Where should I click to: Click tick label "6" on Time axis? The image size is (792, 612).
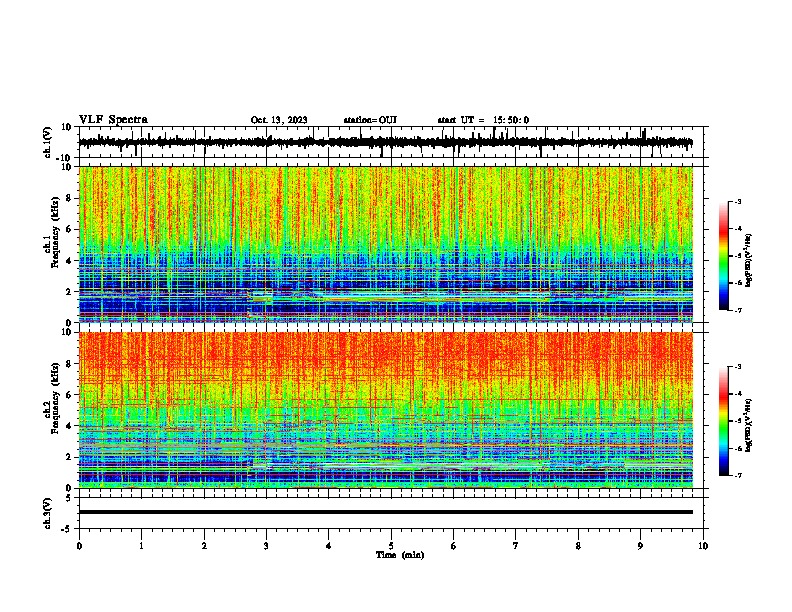[x=454, y=546]
